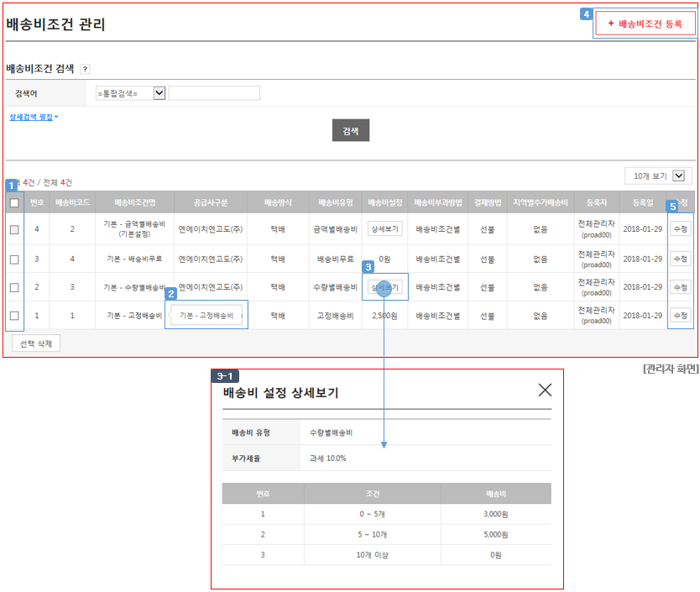Click the 등록일 column header
The height and width of the screenshot is (592, 700).
(x=642, y=202)
